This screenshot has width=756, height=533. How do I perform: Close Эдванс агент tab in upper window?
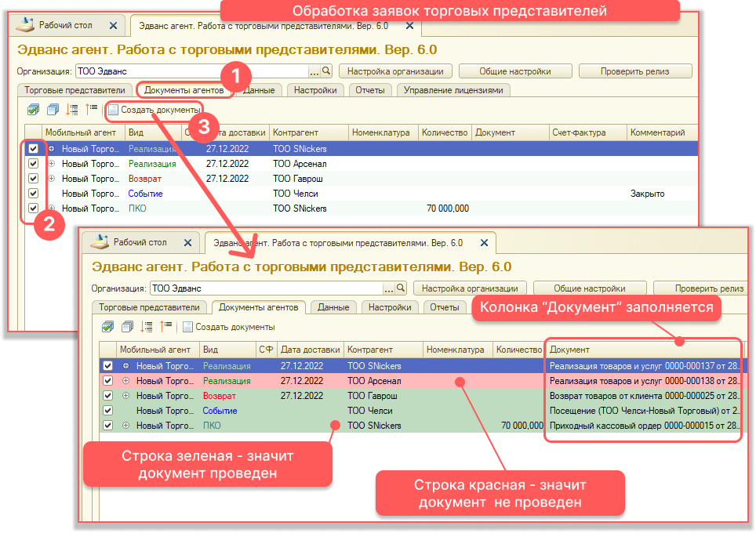click(410, 26)
